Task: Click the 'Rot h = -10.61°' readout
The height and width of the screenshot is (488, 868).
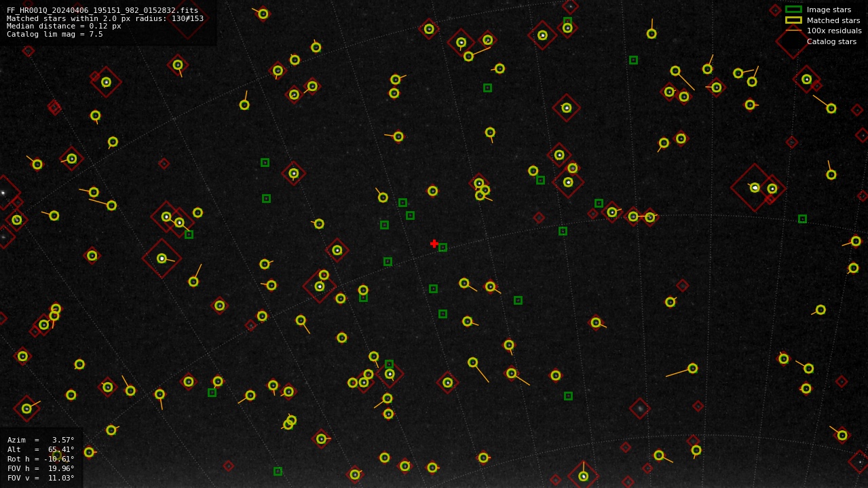Action: click(x=41, y=459)
